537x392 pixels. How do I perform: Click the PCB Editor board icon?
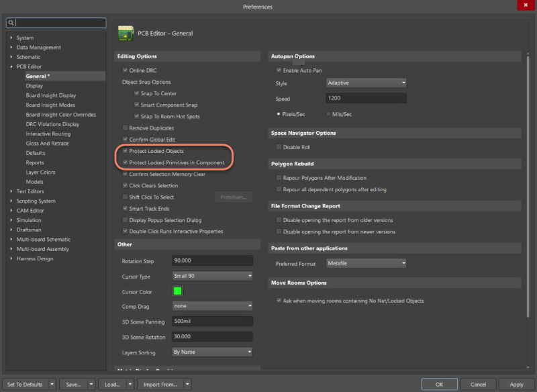coord(126,33)
